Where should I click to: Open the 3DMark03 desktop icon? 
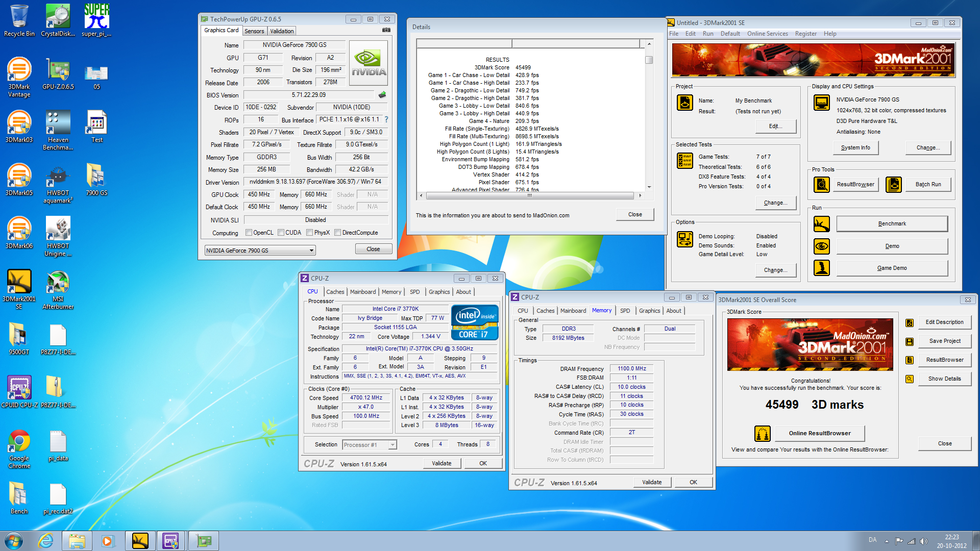[x=19, y=127]
